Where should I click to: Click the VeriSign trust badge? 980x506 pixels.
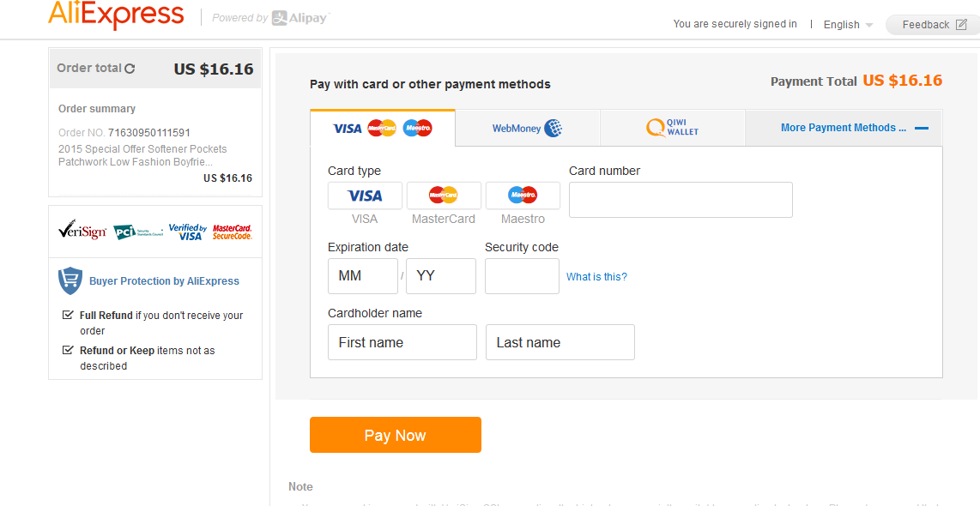click(x=82, y=231)
